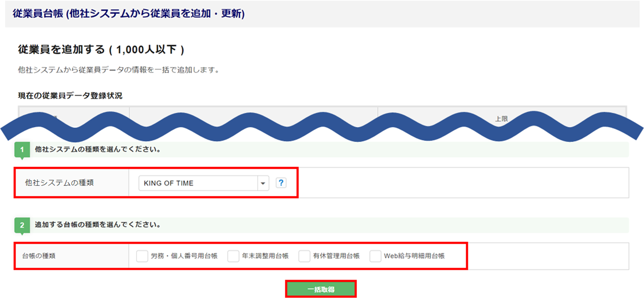Open the dropdown arrow beside KING OF TIME
Image resolution: width=644 pixels, height=307 pixels.
pos(262,183)
